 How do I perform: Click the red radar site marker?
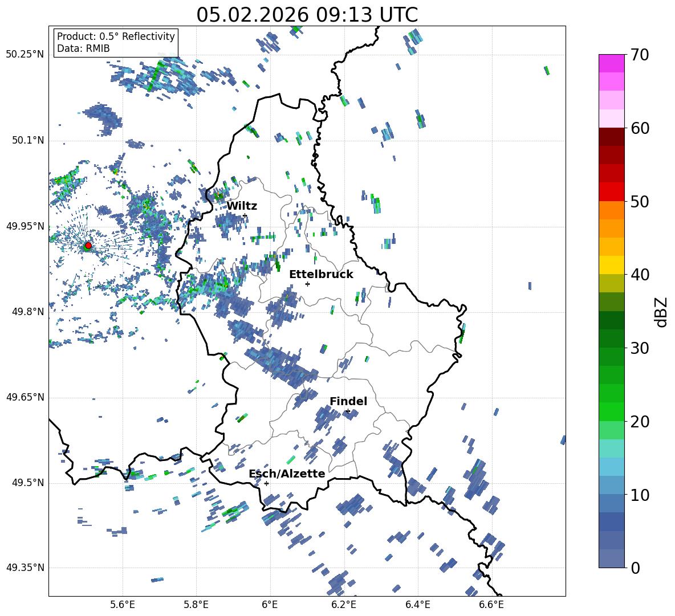click(x=88, y=246)
